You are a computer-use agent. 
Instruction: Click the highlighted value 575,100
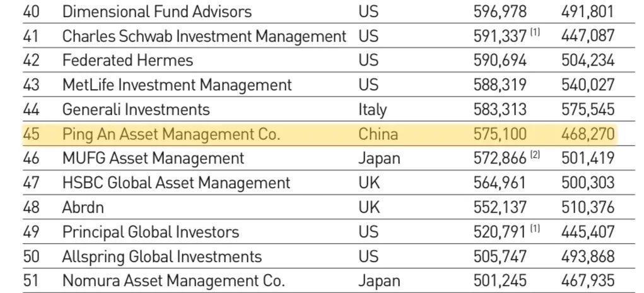click(500, 135)
